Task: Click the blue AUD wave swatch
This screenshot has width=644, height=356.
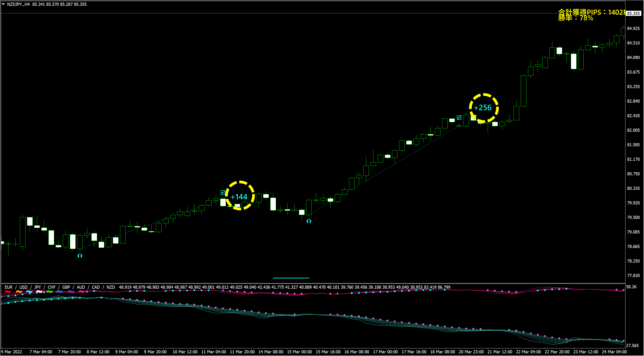Action: tap(59, 292)
